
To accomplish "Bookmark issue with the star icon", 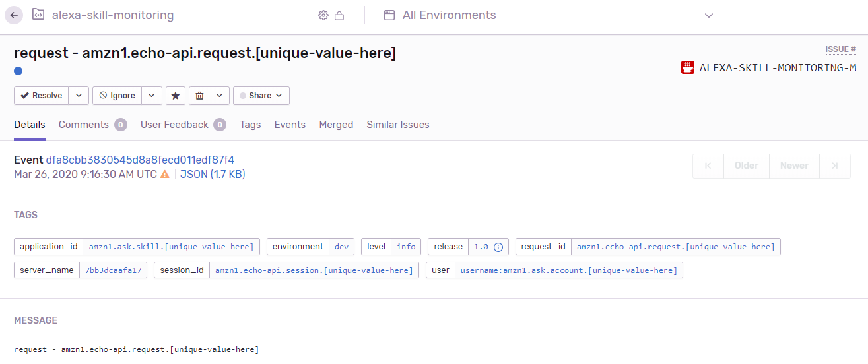I will 176,96.
